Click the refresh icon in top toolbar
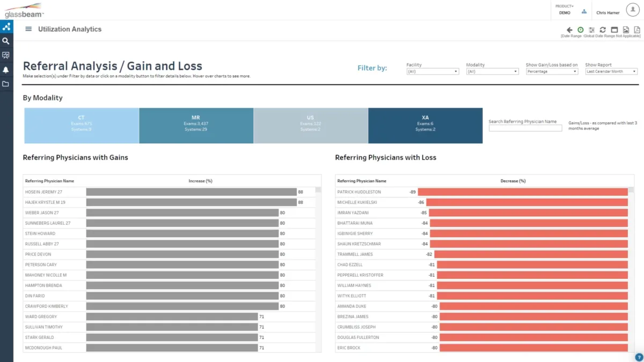Screen dimensions: 644x362 click(603, 30)
